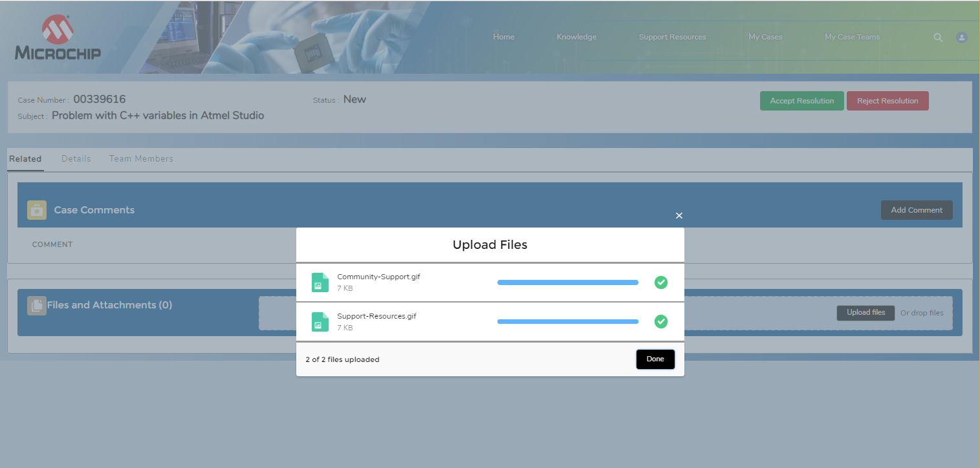Screen dimensions: 980x468
Task: Click green checkmark for Community-Support.gif
Action: [660, 282]
